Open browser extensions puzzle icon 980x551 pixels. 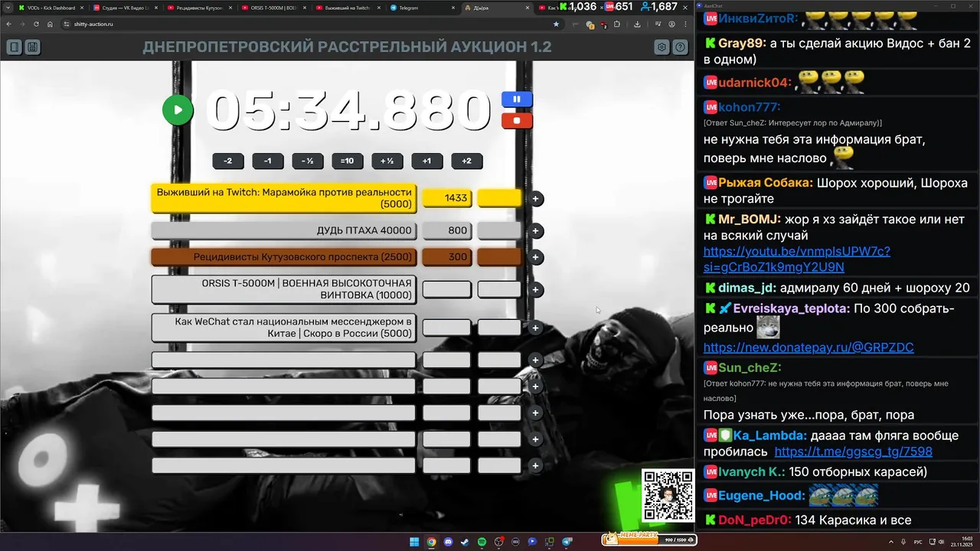(x=616, y=24)
